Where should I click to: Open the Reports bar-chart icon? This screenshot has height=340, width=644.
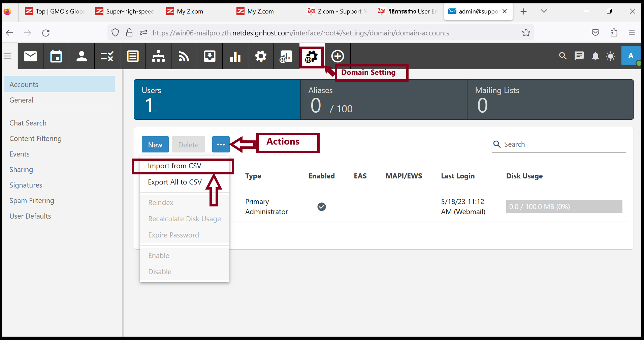coord(235,56)
